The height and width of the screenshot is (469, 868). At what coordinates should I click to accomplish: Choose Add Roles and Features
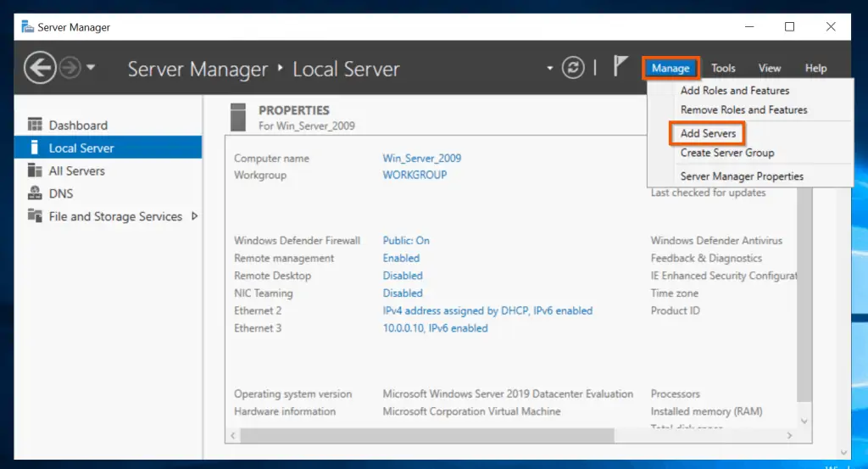tap(735, 90)
